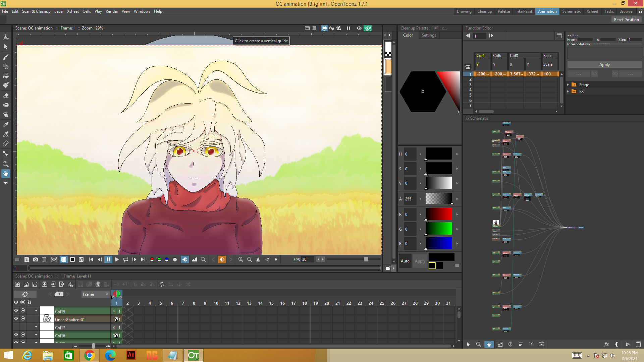Take a snapshot with the camera icon

pos(36,259)
